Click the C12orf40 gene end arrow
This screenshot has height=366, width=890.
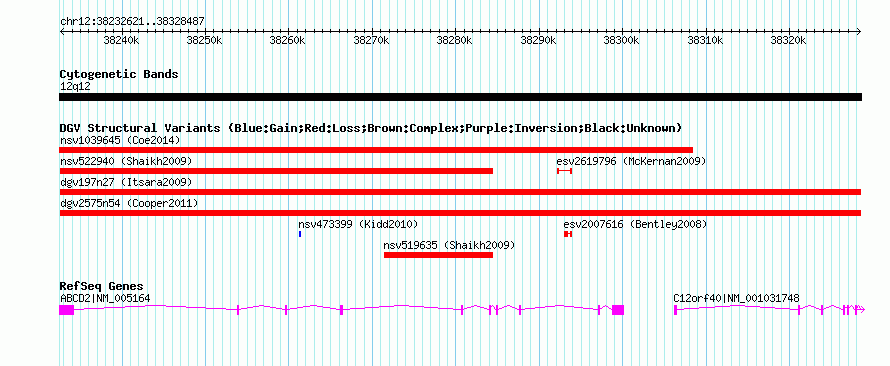(x=860, y=309)
